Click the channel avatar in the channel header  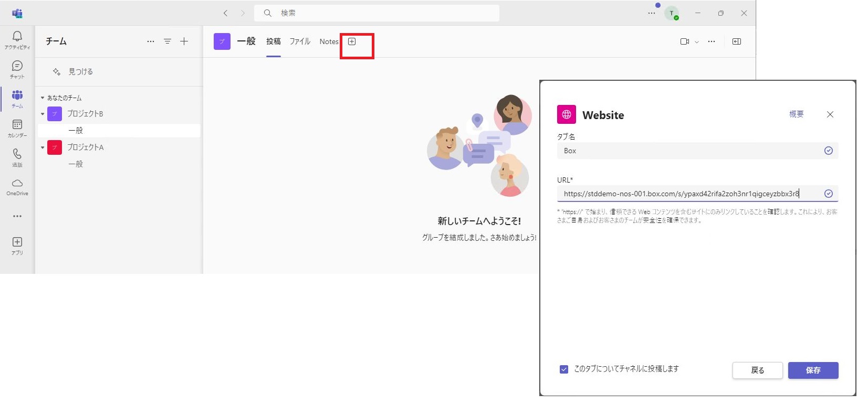[222, 41]
